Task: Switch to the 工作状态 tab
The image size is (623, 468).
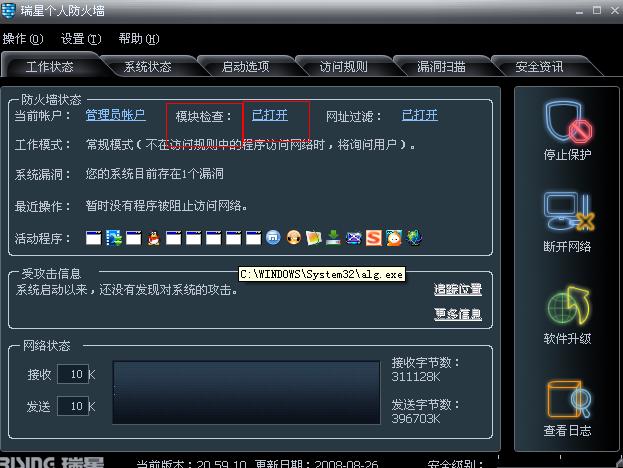Action: coord(50,66)
